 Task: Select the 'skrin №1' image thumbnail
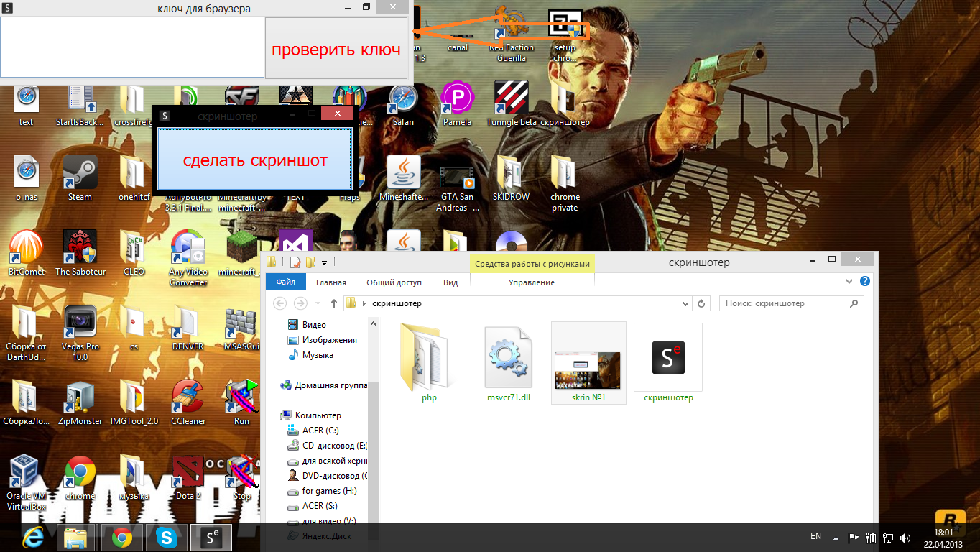pyautogui.click(x=588, y=363)
